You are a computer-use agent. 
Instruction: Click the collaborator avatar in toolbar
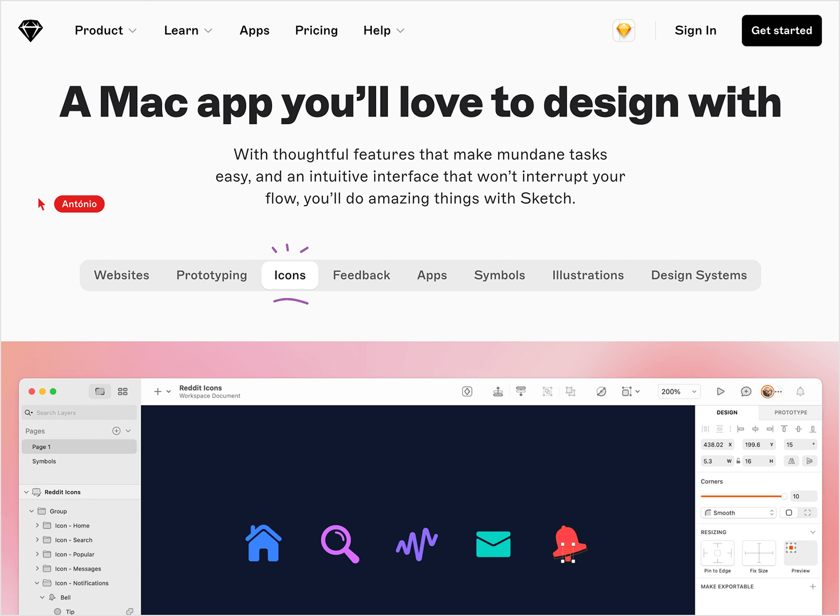pyautogui.click(x=767, y=391)
